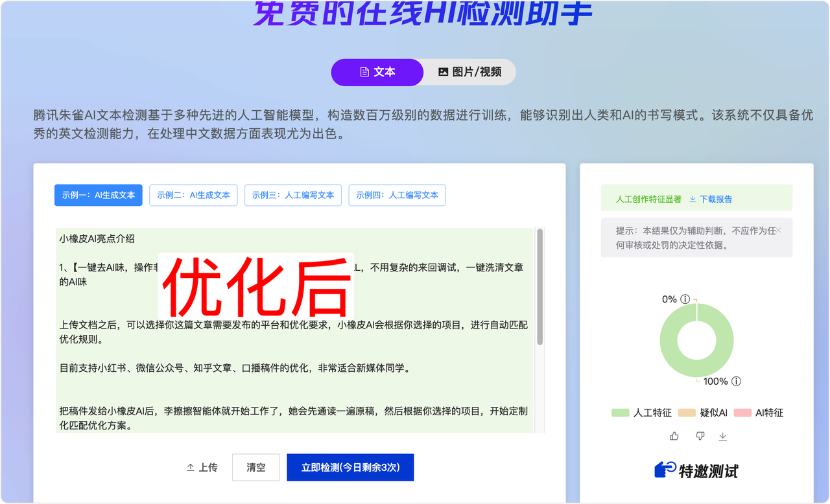This screenshot has height=504, width=830.
Task: Click the orange 疑似AI legend swatch
Action: coord(687,413)
